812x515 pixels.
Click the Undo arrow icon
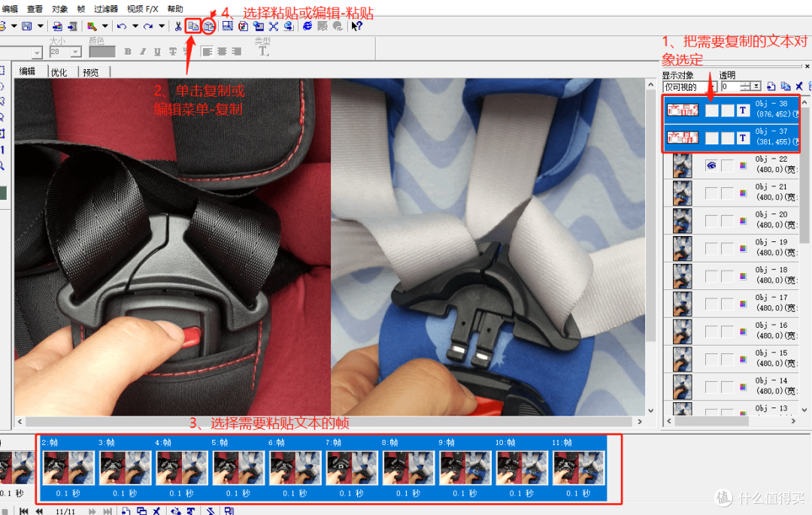tap(121, 26)
